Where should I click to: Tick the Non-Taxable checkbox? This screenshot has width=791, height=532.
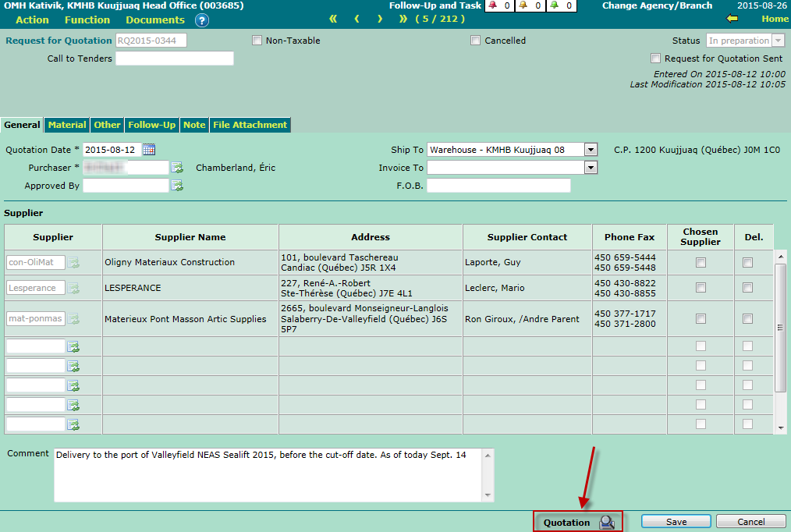257,41
